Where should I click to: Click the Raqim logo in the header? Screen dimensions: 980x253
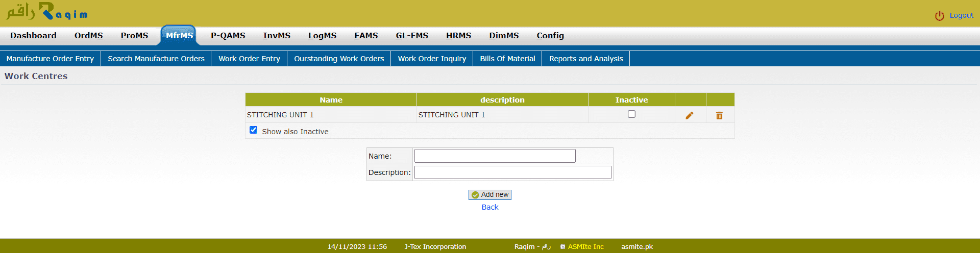click(47, 11)
